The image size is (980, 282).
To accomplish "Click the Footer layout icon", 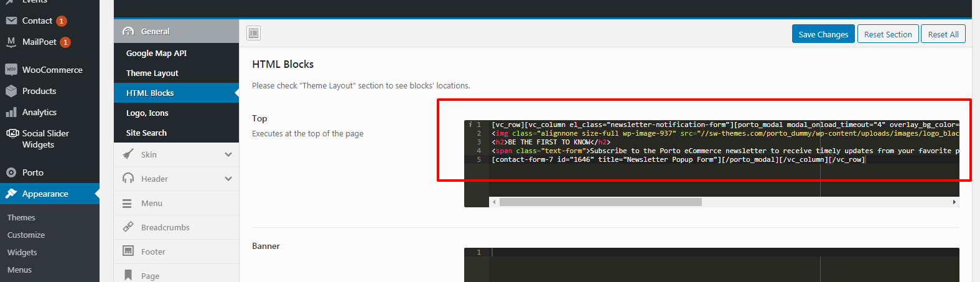I will [128, 251].
